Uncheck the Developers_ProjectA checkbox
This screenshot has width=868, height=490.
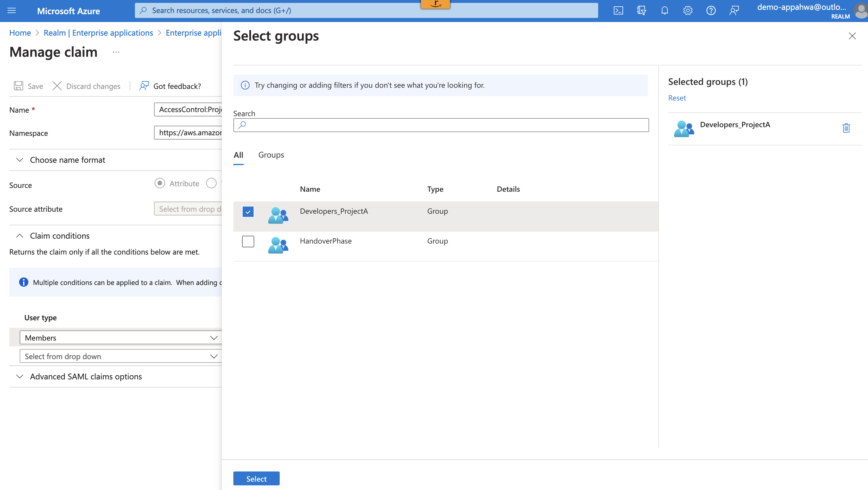248,212
